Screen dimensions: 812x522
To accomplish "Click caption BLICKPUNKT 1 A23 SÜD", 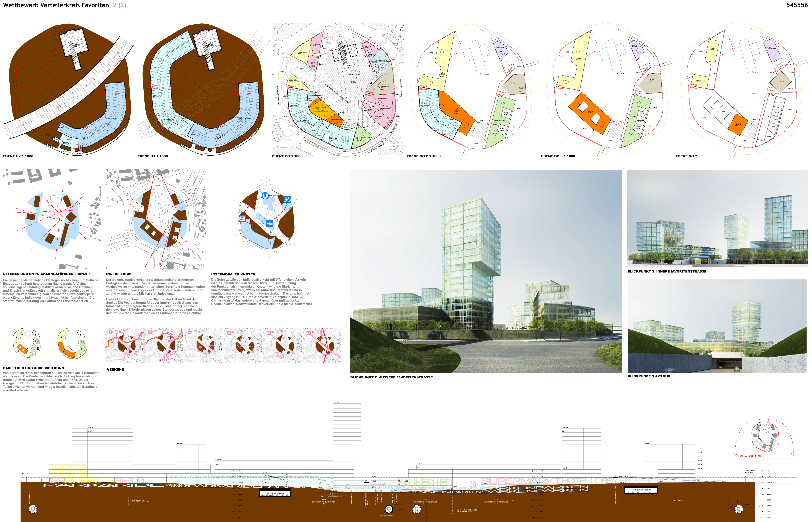I will (x=649, y=376).
